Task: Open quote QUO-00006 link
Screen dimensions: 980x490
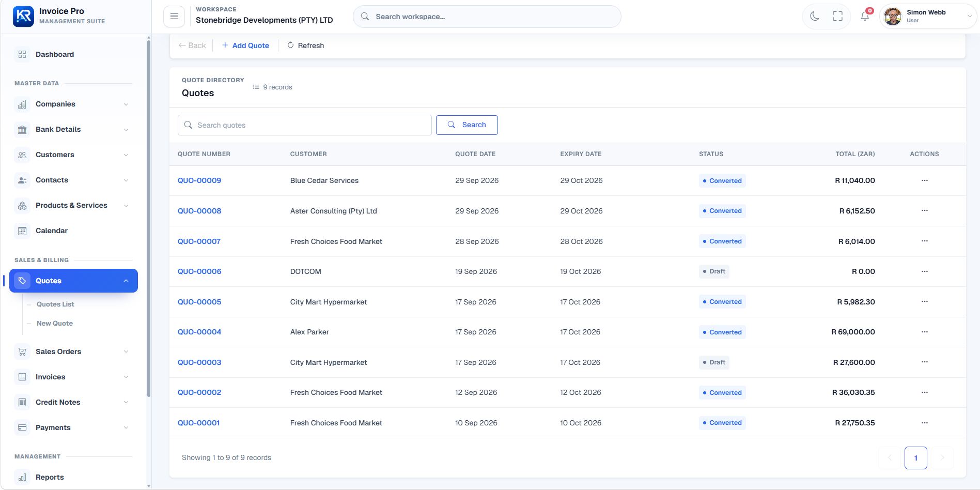Action: (199, 272)
